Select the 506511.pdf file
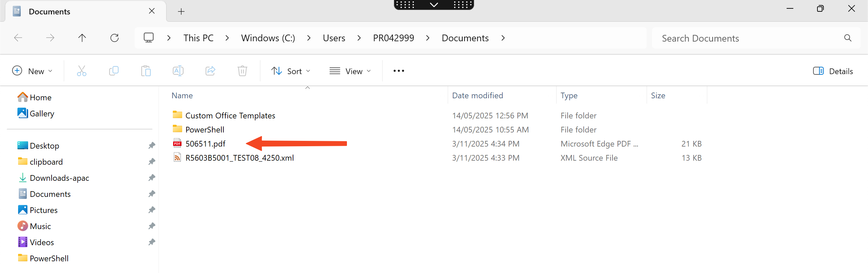This screenshot has width=868, height=273. click(x=205, y=144)
